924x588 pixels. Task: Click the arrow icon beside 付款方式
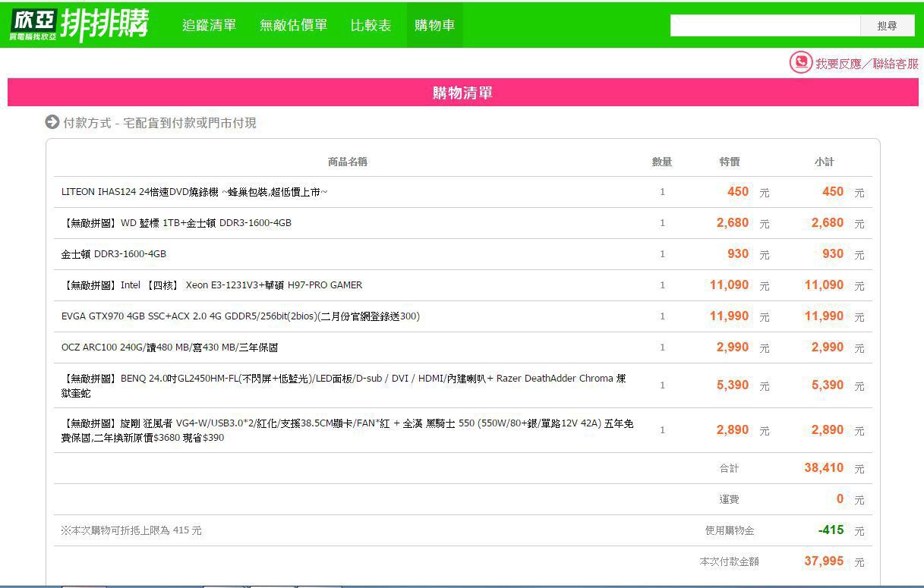(52, 122)
